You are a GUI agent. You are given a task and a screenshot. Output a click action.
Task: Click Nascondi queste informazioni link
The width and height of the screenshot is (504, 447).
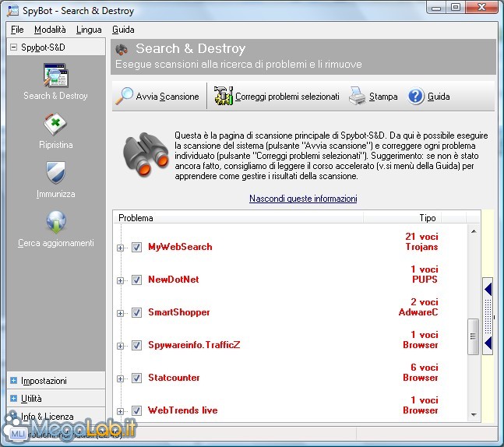coord(303,199)
